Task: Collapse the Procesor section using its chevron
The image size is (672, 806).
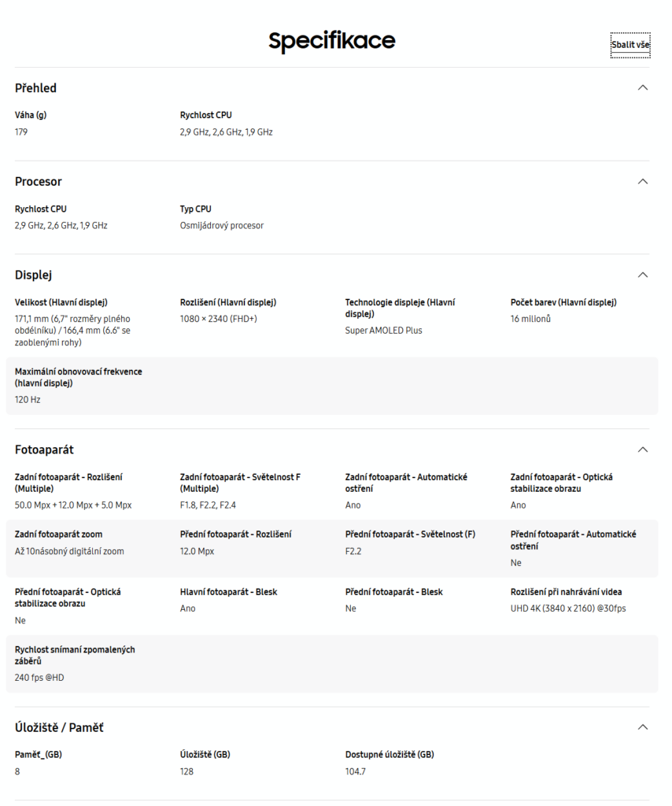Action: coord(643,181)
